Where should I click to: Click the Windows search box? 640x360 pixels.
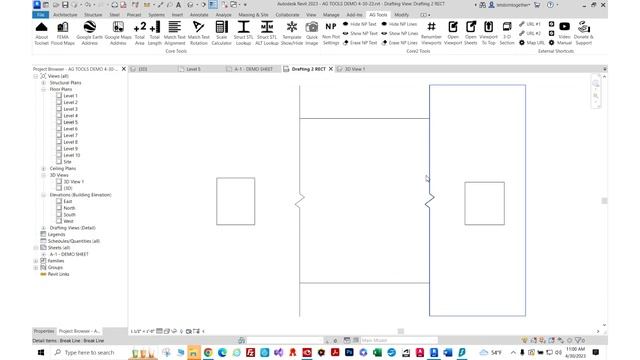coord(89,352)
